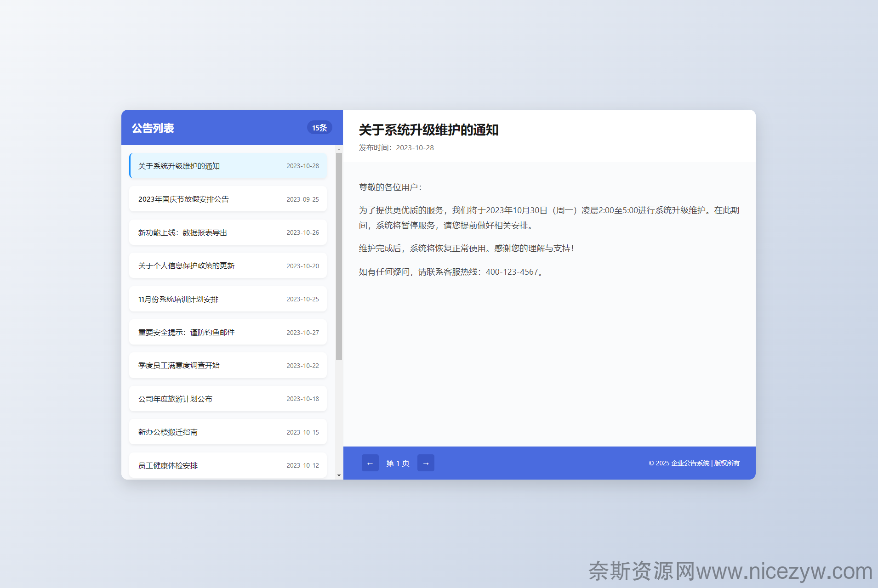Viewport: 878px width, 588px height.
Task: Click the 公告列表 sidebar header
Action: [153, 128]
